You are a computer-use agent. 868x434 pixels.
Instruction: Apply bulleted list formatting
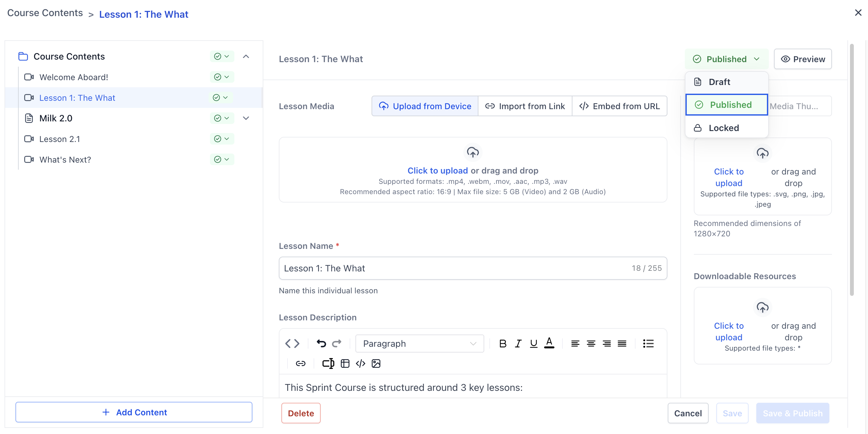point(648,343)
